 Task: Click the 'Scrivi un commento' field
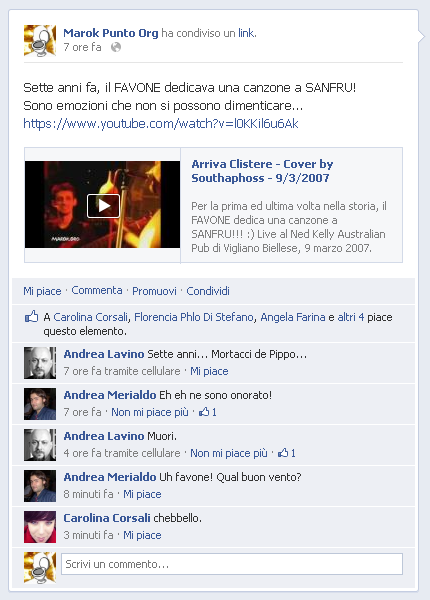click(231, 564)
